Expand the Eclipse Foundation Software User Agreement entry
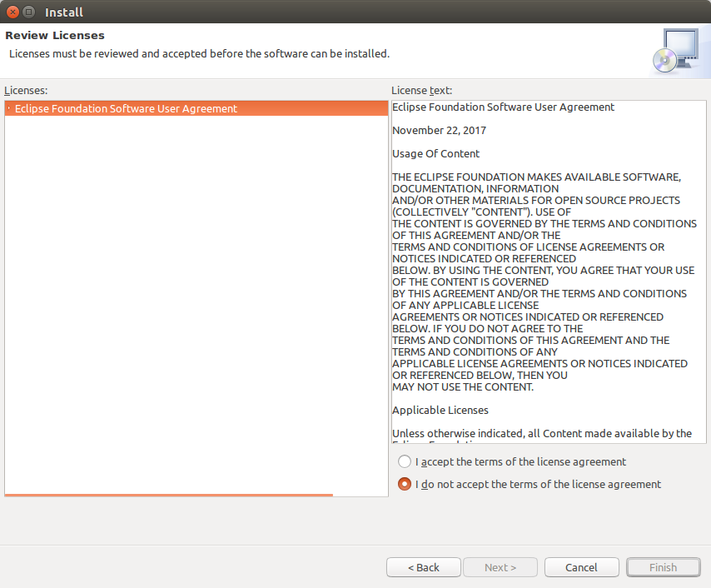The width and height of the screenshot is (711, 588). tap(8, 108)
